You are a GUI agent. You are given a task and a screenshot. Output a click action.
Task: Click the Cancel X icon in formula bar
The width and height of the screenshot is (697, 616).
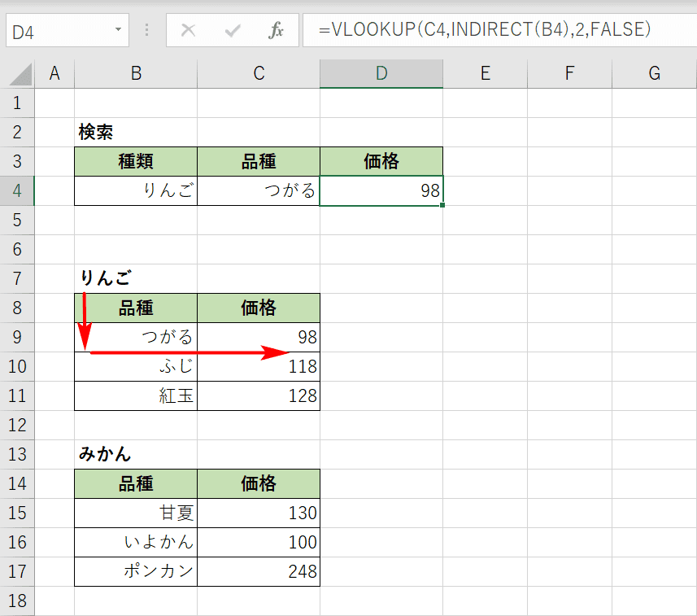(189, 30)
